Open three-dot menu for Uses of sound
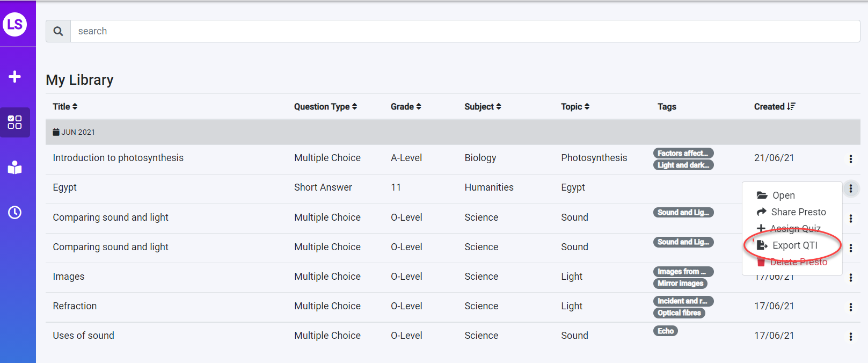Image resolution: width=868 pixels, height=363 pixels. click(850, 337)
